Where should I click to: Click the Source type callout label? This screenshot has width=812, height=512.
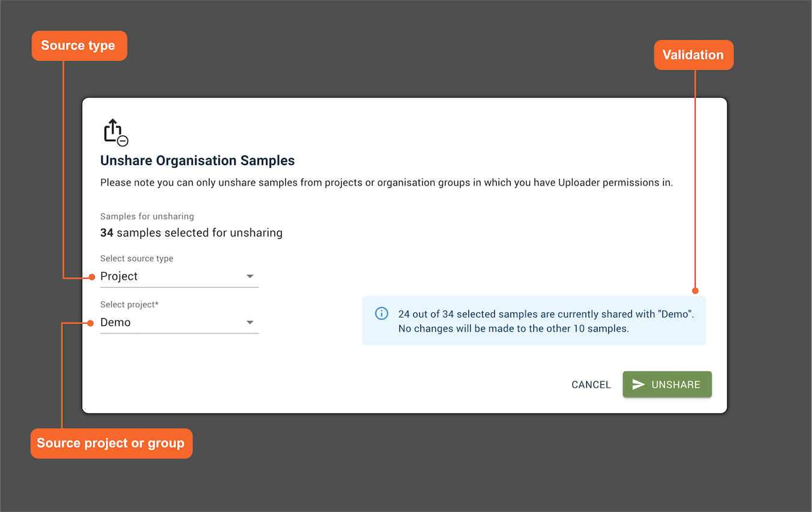point(79,46)
